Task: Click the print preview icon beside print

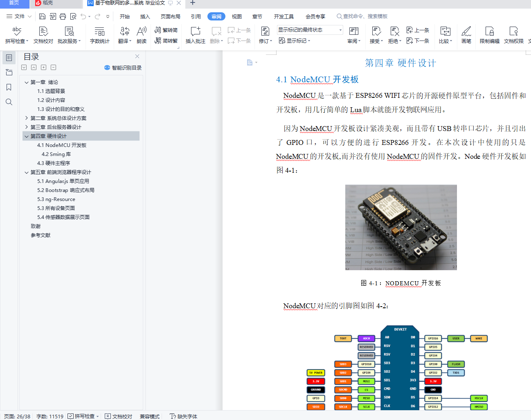Action: (73, 16)
